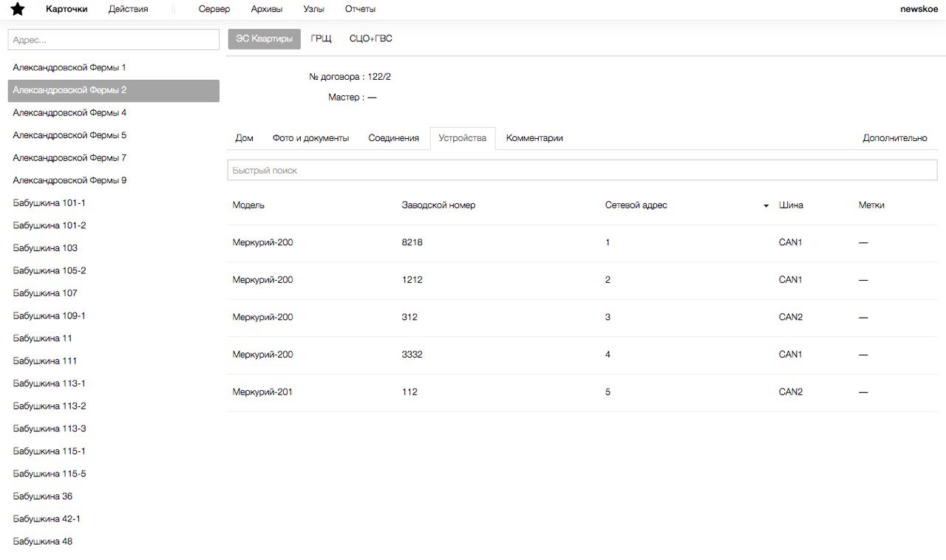Click serial number 312 cell
This screenshot has width=946, height=560.
409,317
